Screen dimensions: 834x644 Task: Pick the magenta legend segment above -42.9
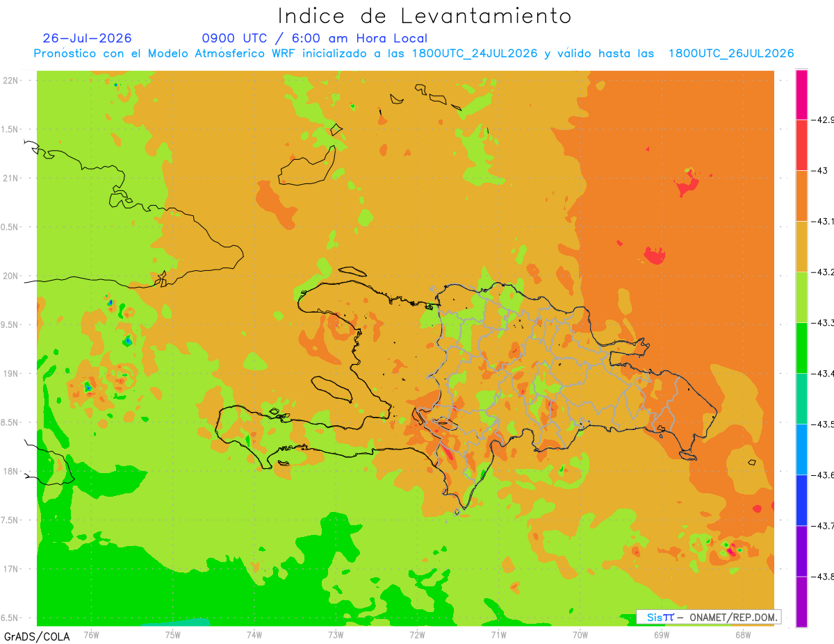(x=801, y=94)
